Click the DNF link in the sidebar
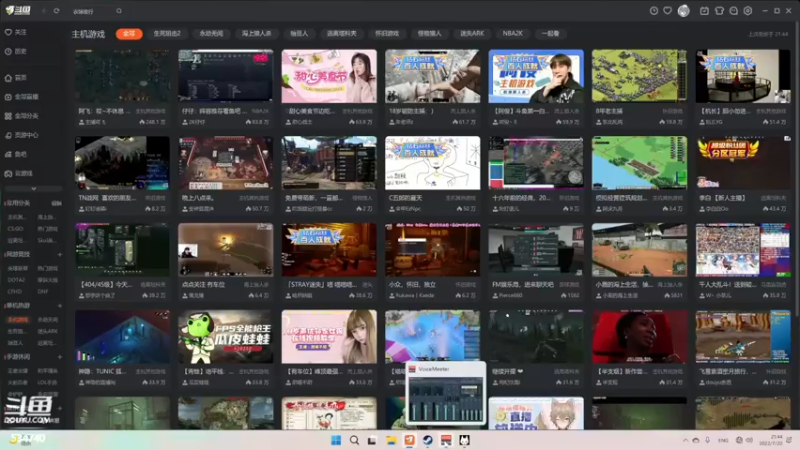 [x=42, y=292]
